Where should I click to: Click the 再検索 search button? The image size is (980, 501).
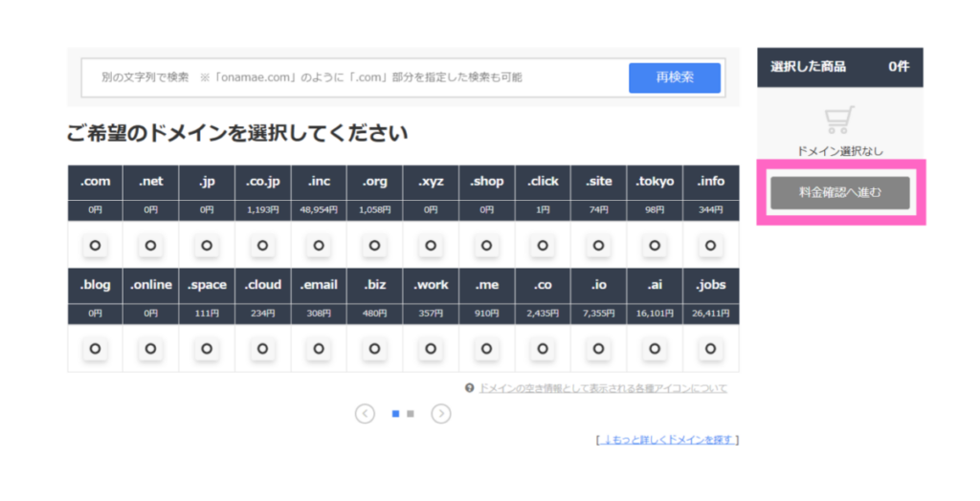[x=674, y=77]
